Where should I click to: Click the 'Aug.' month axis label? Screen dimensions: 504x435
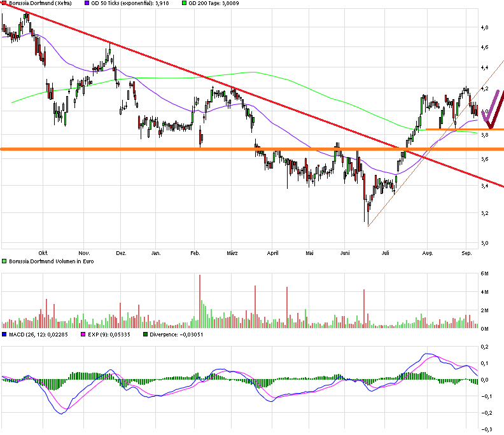coord(428,253)
